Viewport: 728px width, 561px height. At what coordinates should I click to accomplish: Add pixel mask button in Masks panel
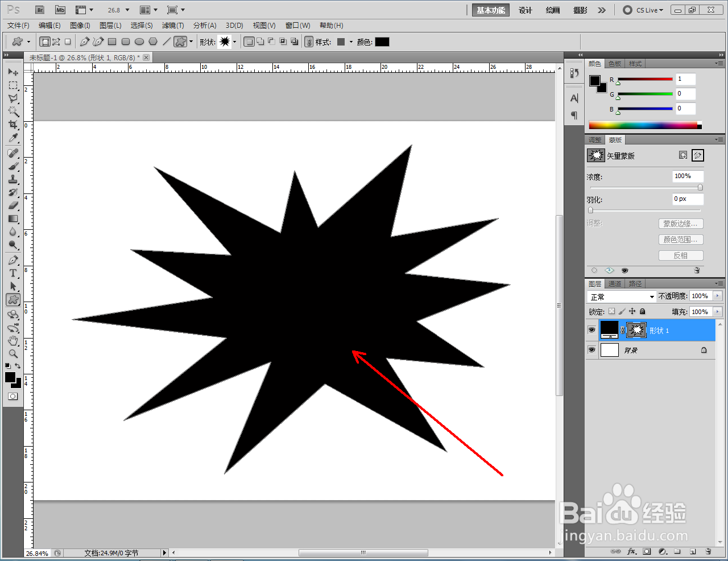[683, 155]
